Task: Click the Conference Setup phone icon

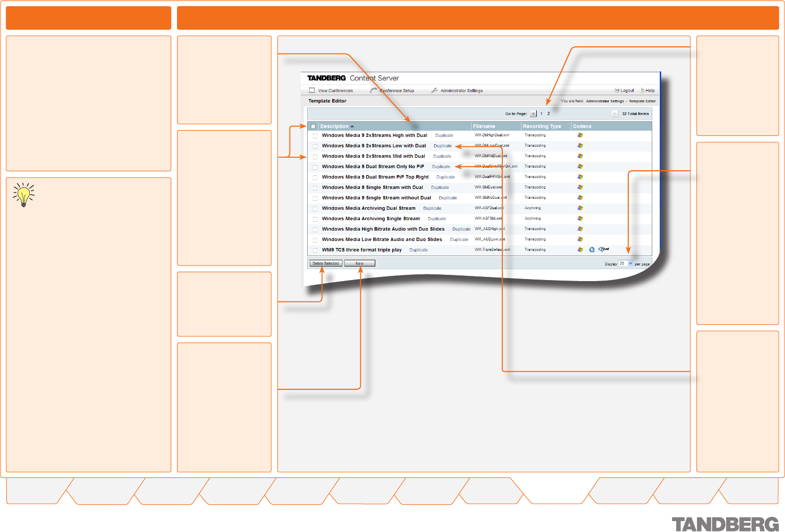Action: 373,90
